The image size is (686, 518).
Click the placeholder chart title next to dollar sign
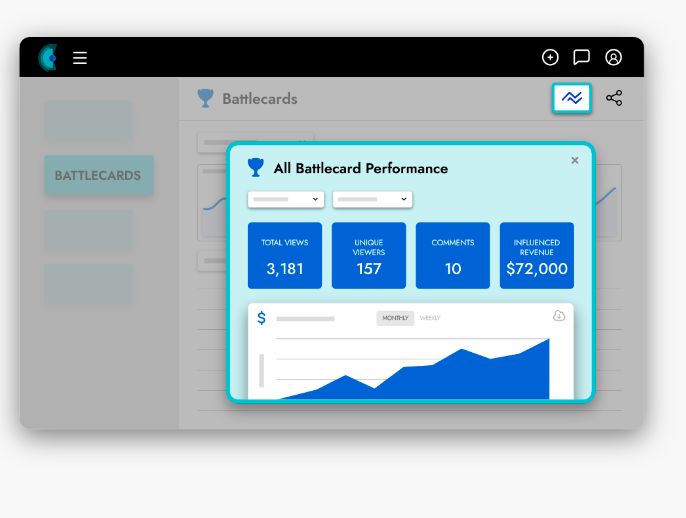tap(305, 319)
